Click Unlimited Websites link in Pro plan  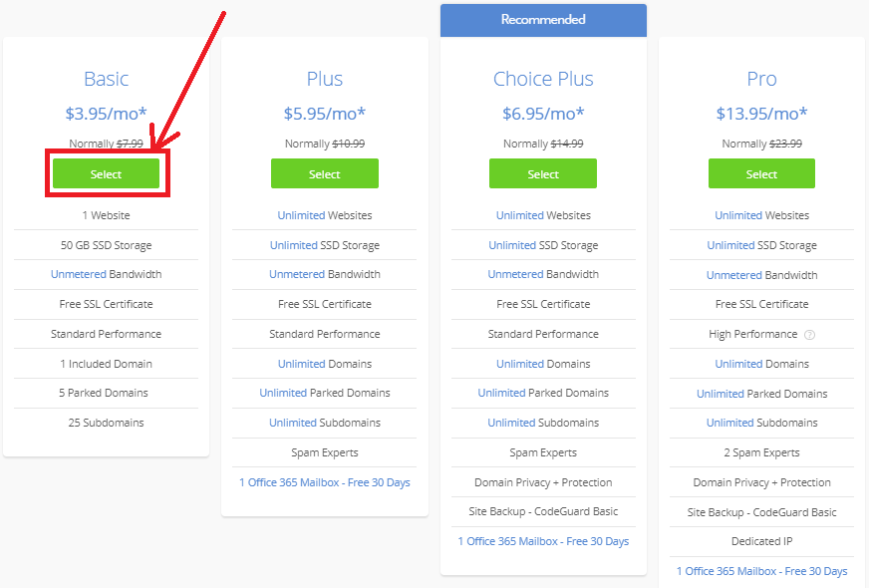(x=738, y=215)
